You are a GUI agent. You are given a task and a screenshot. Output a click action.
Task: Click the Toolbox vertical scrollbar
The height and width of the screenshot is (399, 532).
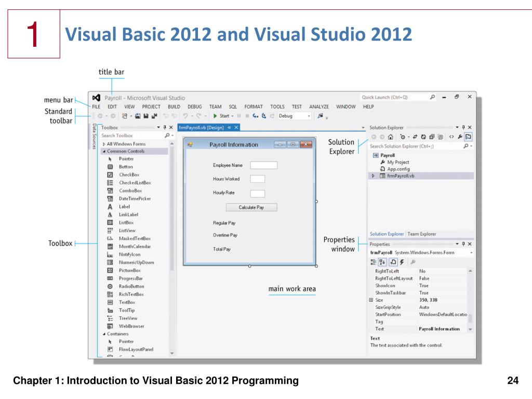tap(171, 248)
